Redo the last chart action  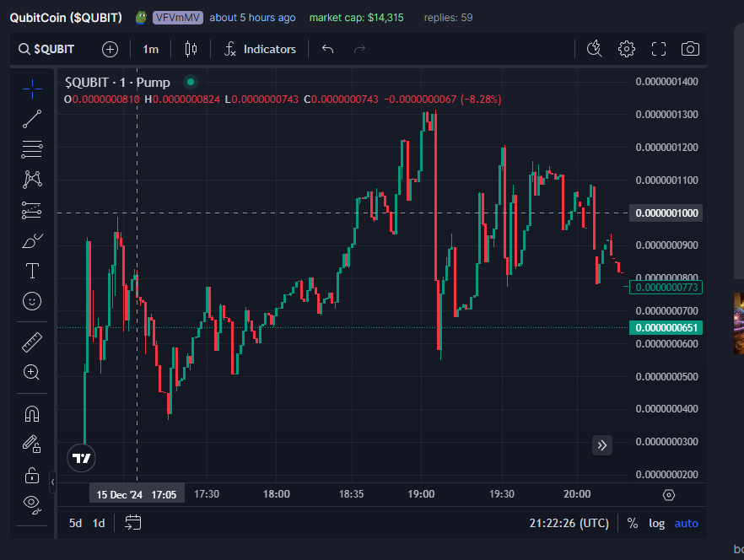pos(359,49)
